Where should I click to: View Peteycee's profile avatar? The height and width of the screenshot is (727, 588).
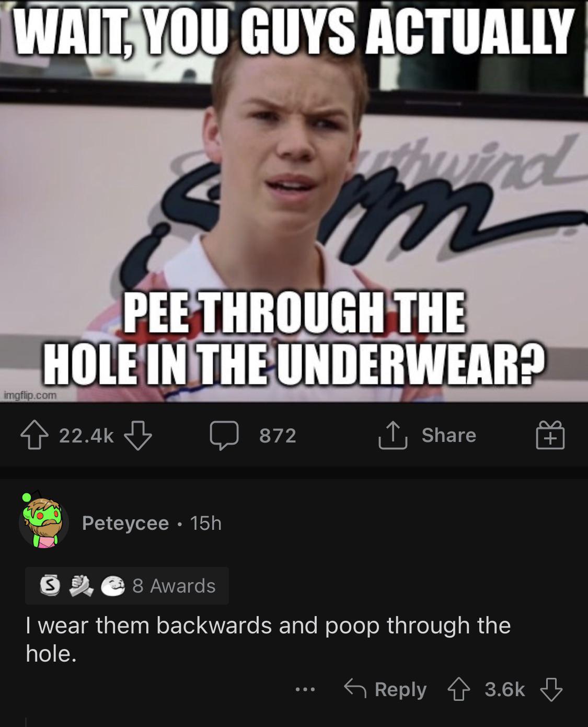pyautogui.click(x=44, y=522)
